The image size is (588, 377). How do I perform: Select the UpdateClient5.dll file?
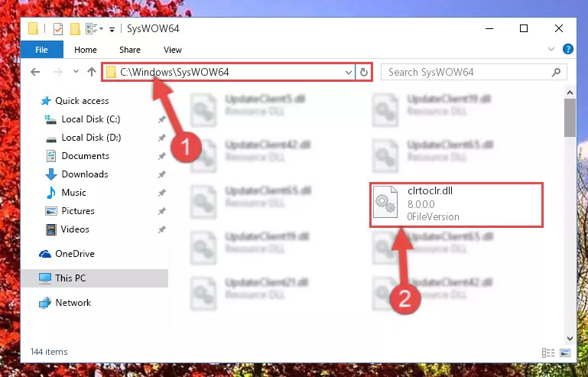(248, 110)
